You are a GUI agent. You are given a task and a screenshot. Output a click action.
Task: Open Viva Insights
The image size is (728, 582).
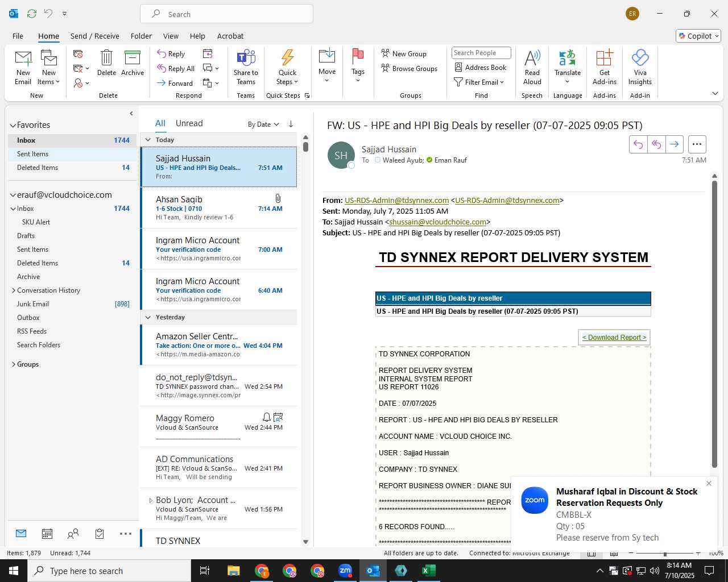(x=640, y=67)
